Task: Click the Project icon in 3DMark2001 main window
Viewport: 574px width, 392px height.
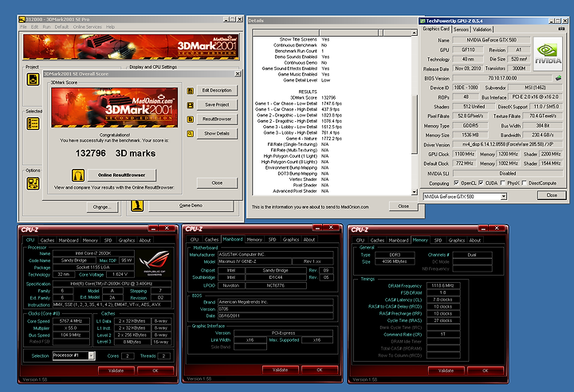Action: [x=33, y=79]
